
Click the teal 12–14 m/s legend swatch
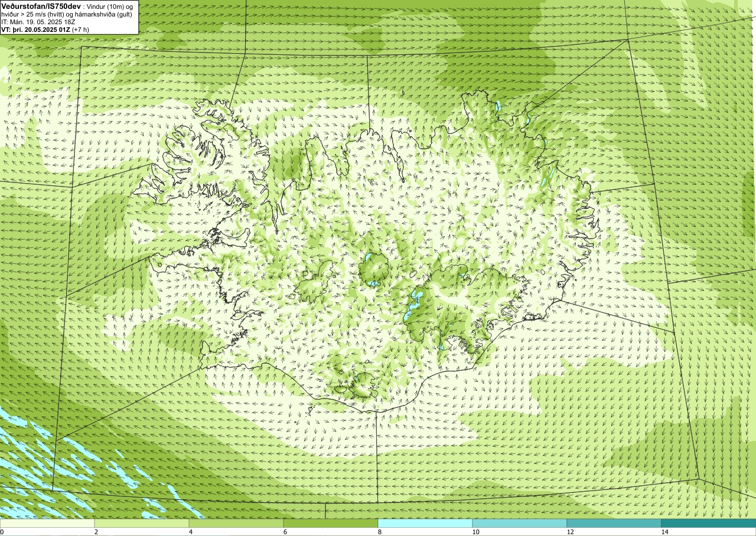click(x=614, y=523)
